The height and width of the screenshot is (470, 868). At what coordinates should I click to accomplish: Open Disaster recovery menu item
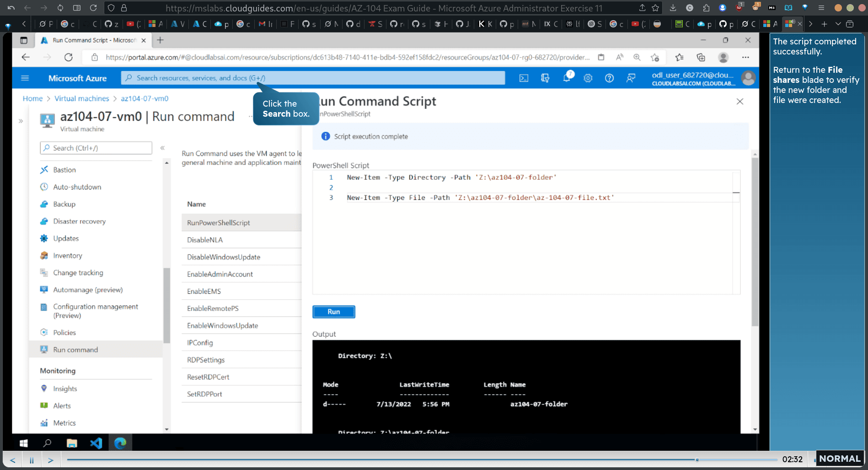(x=79, y=221)
